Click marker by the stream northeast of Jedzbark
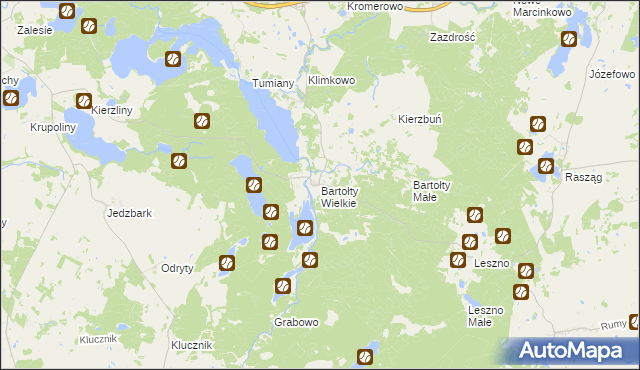This screenshot has width=640, height=370. (179, 161)
